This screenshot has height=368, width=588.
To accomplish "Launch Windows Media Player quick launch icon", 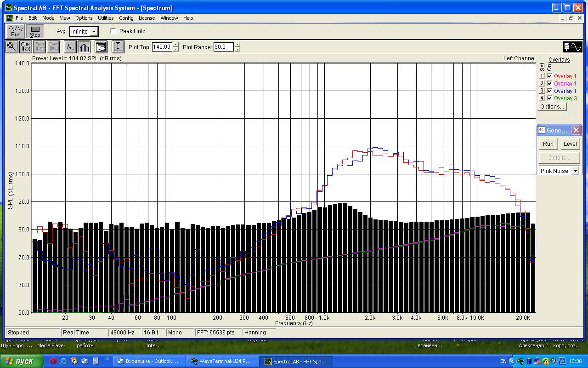I will pos(74,361).
